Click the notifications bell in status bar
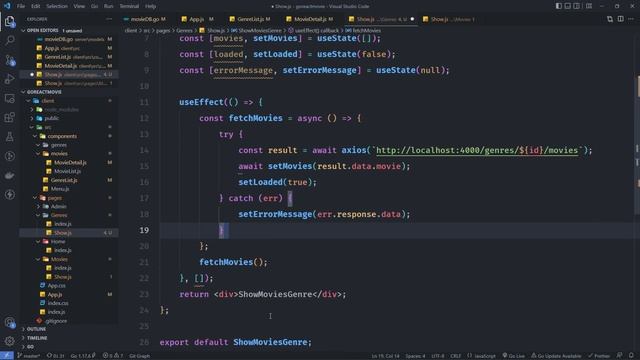 point(631,356)
